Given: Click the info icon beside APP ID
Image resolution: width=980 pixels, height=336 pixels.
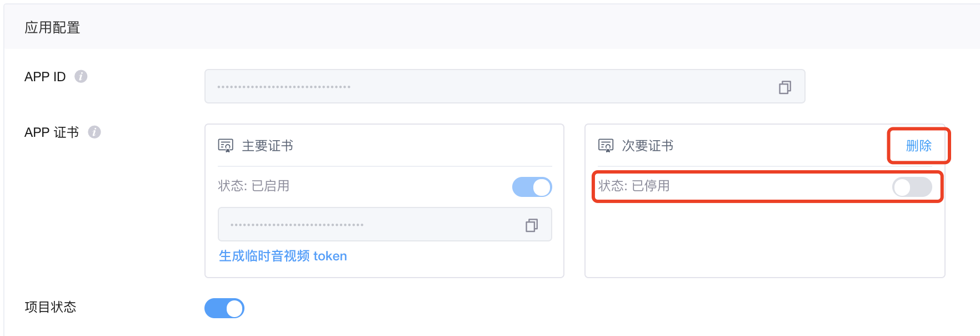Looking at the screenshot, I should click(81, 76).
